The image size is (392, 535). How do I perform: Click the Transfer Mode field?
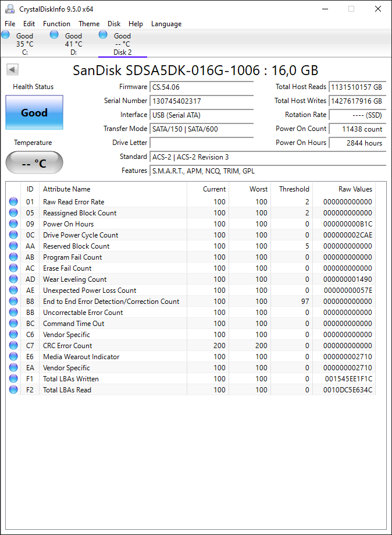pos(202,129)
